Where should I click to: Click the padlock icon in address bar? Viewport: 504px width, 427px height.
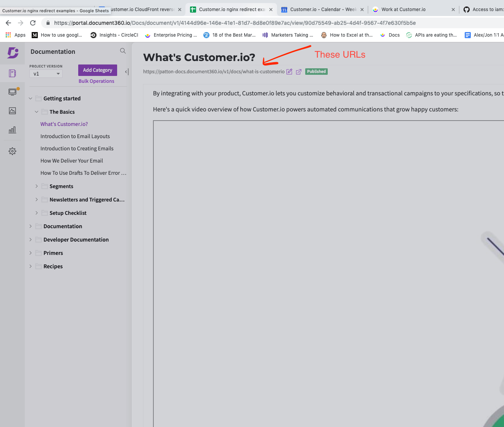coord(48,23)
